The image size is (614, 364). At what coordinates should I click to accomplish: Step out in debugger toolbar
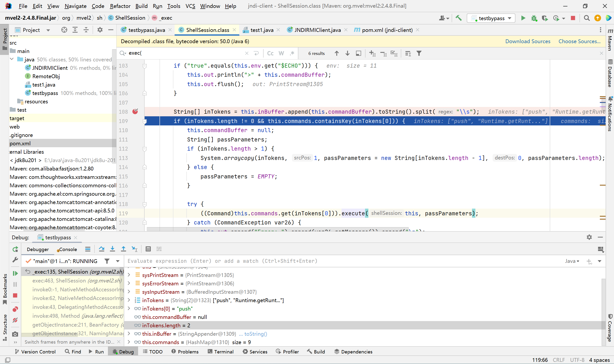123,249
